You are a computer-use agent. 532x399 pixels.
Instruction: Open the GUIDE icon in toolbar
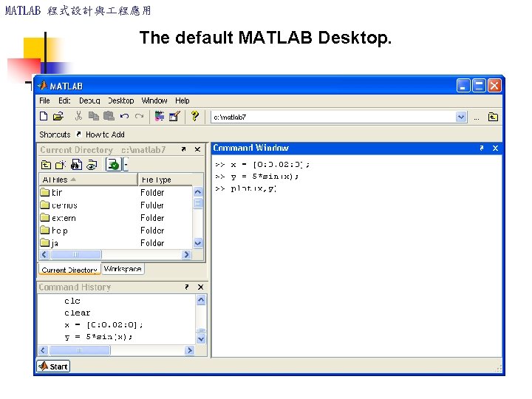coord(174,116)
